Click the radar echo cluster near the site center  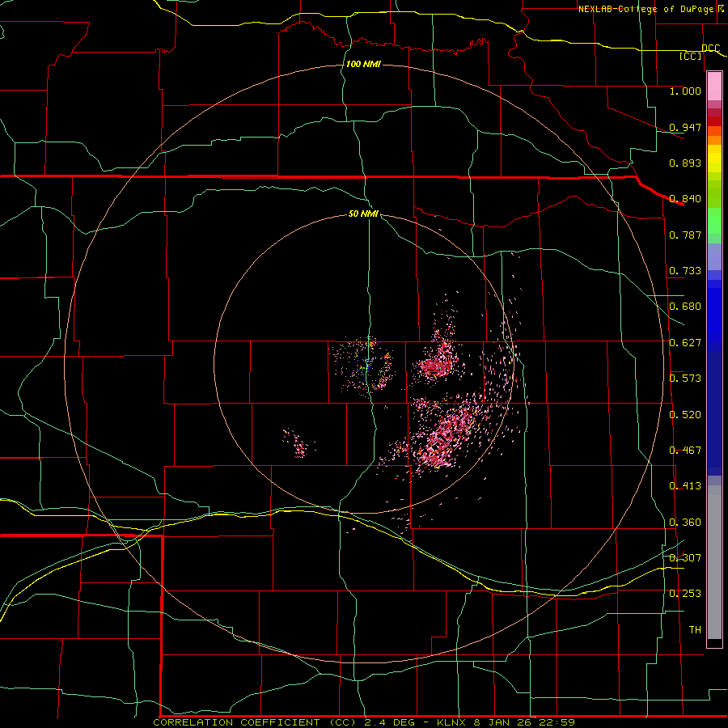pyautogui.click(x=363, y=365)
